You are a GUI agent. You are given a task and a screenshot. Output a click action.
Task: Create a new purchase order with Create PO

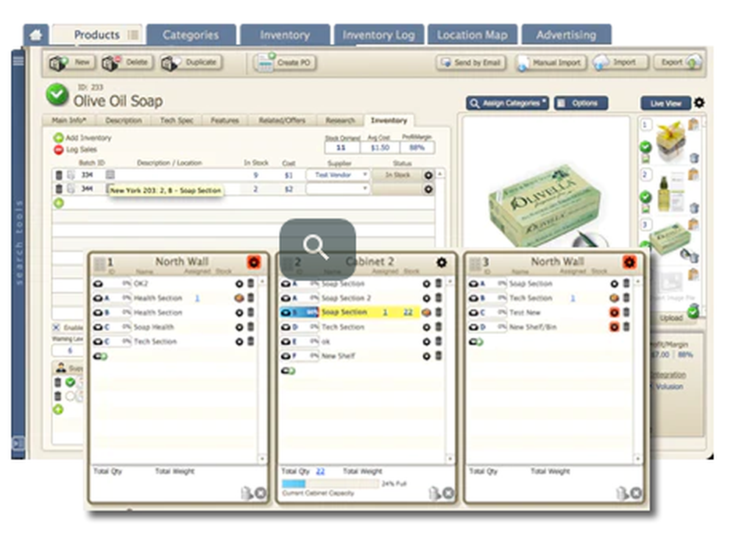click(286, 63)
